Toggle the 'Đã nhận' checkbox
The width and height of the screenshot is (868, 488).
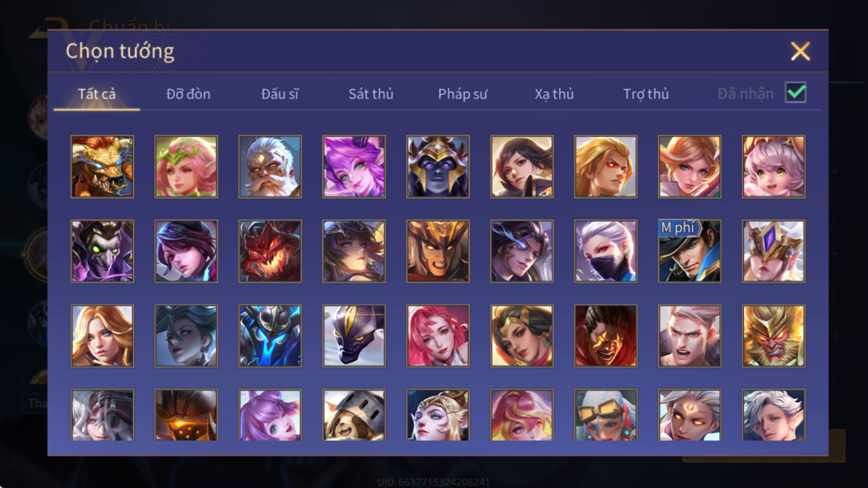pyautogui.click(x=795, y=93)
